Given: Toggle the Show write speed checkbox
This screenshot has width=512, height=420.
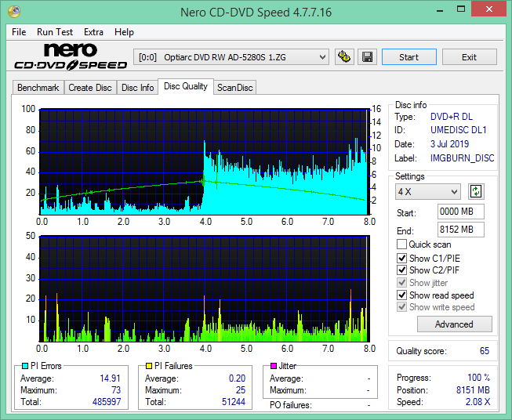Looking at the screenshot, I should 401,307.
